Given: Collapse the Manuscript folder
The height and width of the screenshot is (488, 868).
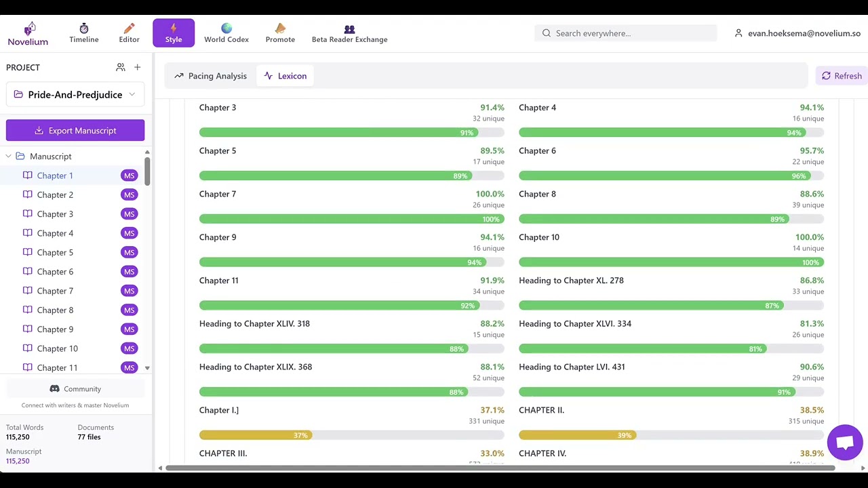Looking at the screenshot, I should click(x=8, y=157).
